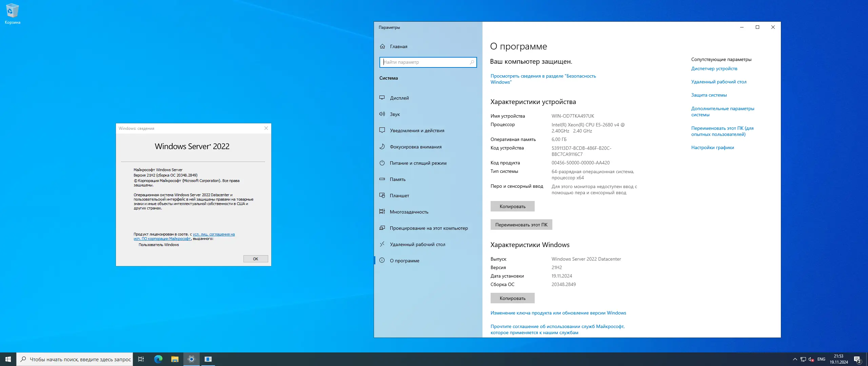Open Питание и спящий режим section
The height and width of the screenshot is (366, 868).
[x=417, y=163]
